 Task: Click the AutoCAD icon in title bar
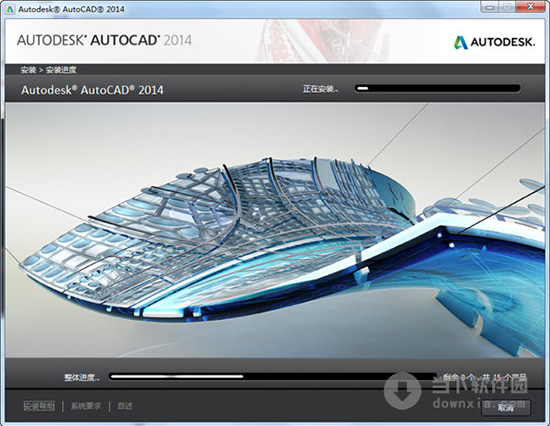click(x=10, y=9)
